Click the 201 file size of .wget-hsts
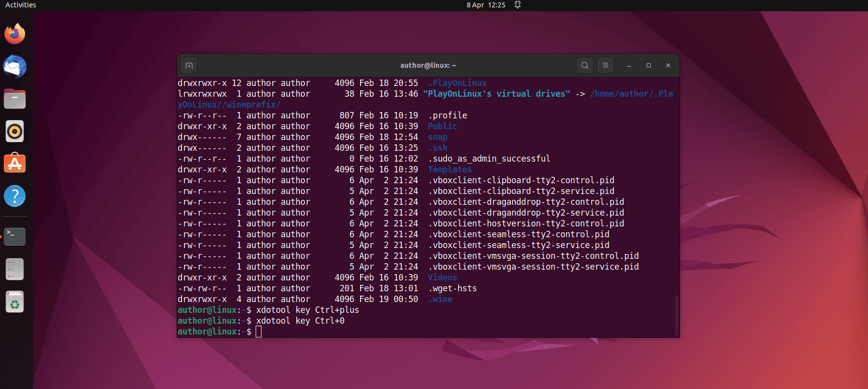The height and width of the screenshot is (389, 868). pyautogui.click(x=347, y=288)
